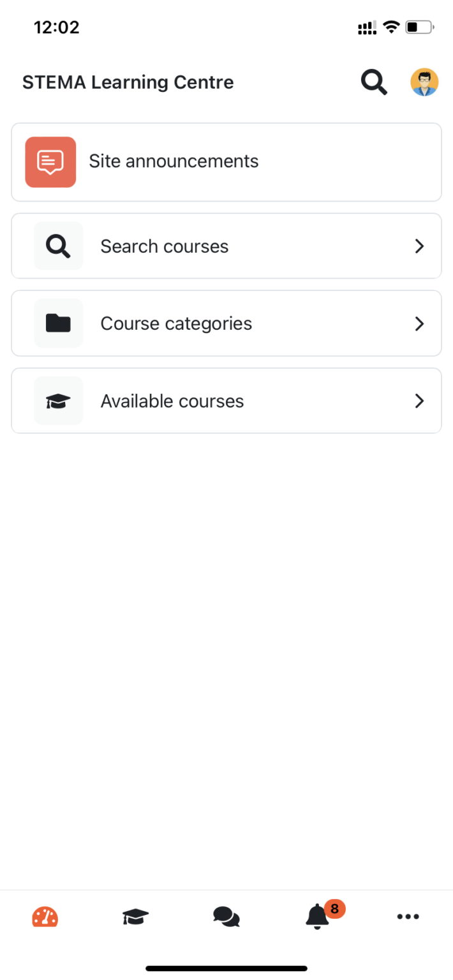Tap the magnifier icon beside Search courses
Image resolution: width=453 pixels, height=980 pixels.
(59, 246)
